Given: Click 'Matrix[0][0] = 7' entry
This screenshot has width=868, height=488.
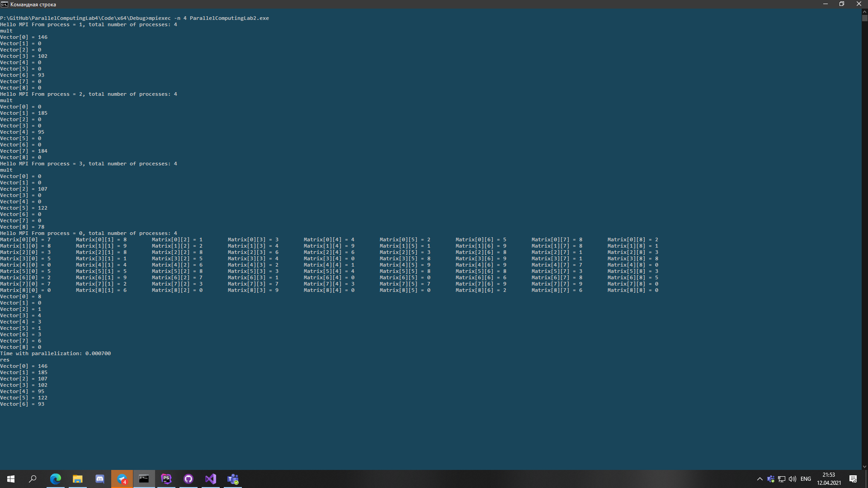Looking at the screenshot, I should pos(25,239).
